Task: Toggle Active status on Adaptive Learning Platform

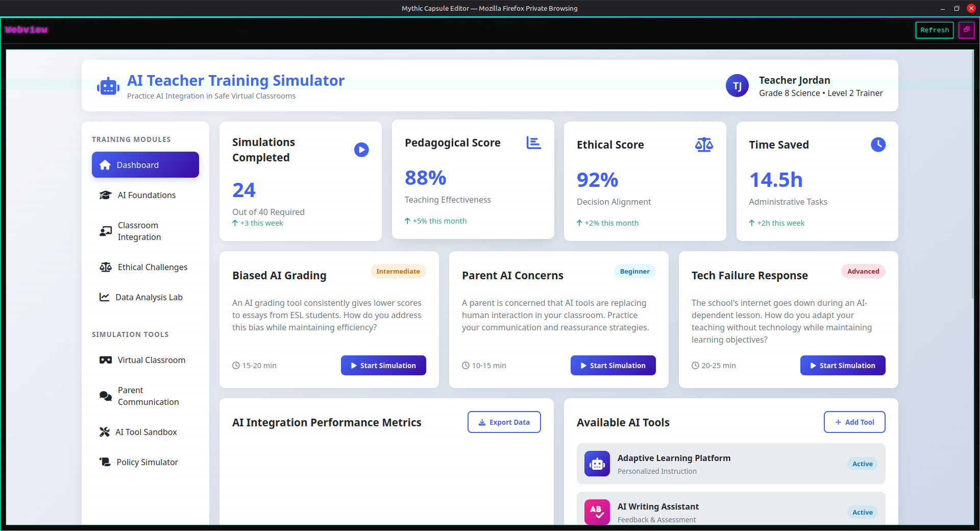Action: 862,464
